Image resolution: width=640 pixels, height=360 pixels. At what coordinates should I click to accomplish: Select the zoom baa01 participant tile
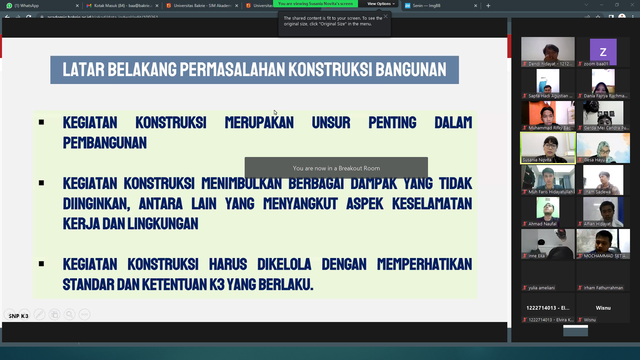(x=603, y=51)
